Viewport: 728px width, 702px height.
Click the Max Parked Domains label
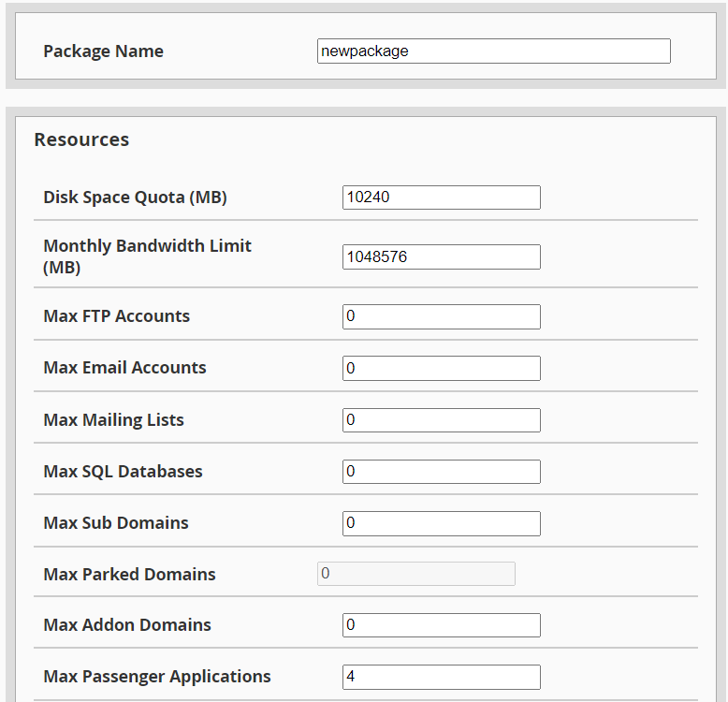pyautogui.click(x=129, y=575)
